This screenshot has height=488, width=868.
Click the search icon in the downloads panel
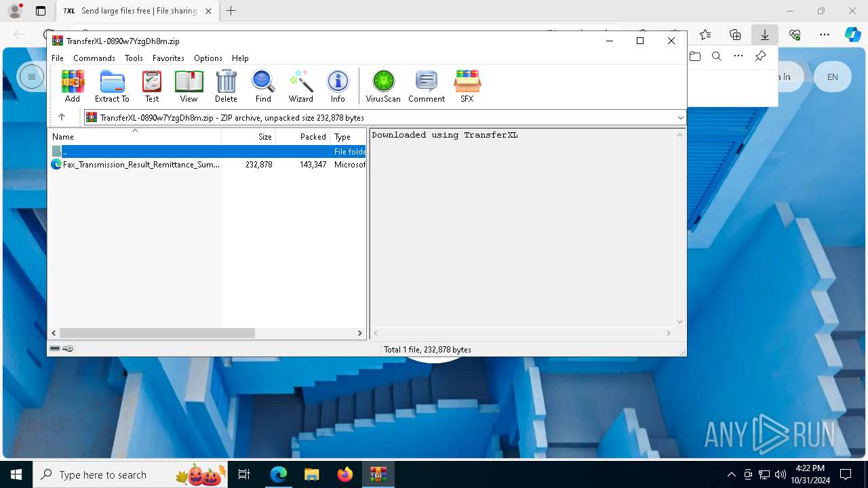(717, 56)
